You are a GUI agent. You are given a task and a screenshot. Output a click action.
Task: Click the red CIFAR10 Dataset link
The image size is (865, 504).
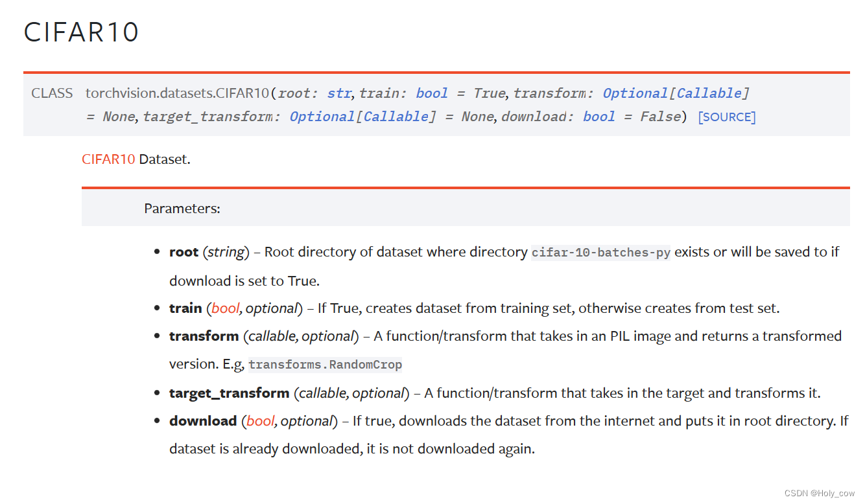tap(108, 159)
